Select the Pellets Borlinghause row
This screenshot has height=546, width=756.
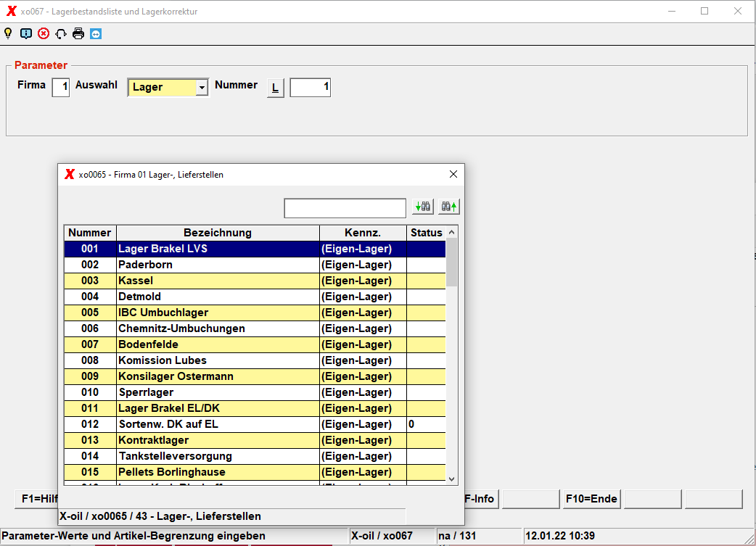click(x=255, y=471)
